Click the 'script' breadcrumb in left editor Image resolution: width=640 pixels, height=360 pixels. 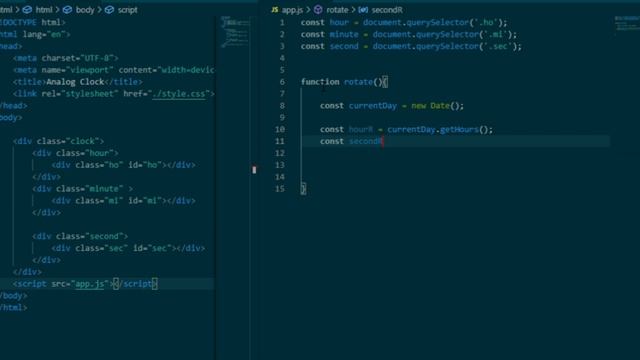(127, 10)
